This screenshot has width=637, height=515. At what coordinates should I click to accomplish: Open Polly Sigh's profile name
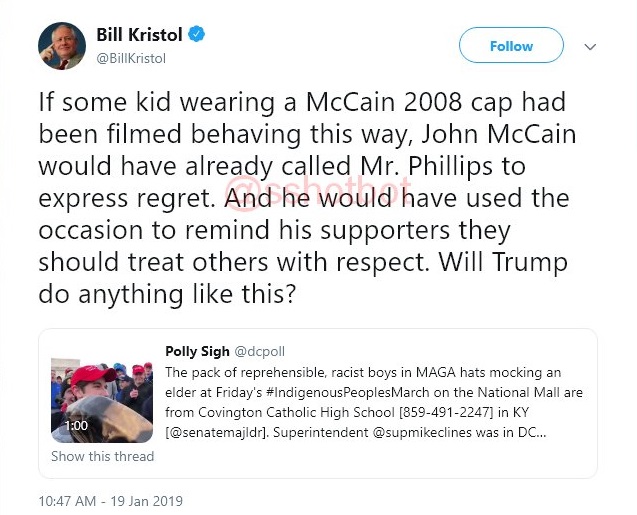pyautogui.click(x=197, y=351)
